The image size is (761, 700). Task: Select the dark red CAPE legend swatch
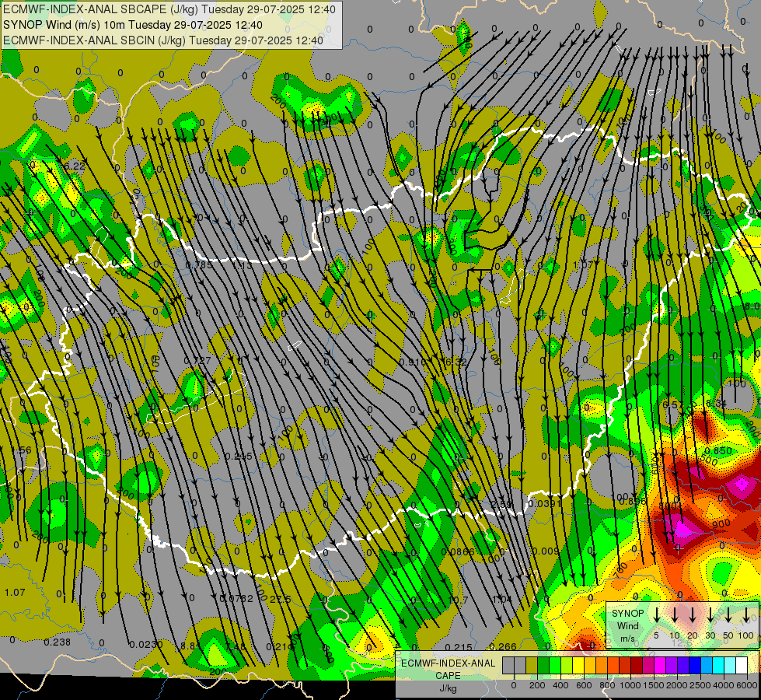[637, 666]
